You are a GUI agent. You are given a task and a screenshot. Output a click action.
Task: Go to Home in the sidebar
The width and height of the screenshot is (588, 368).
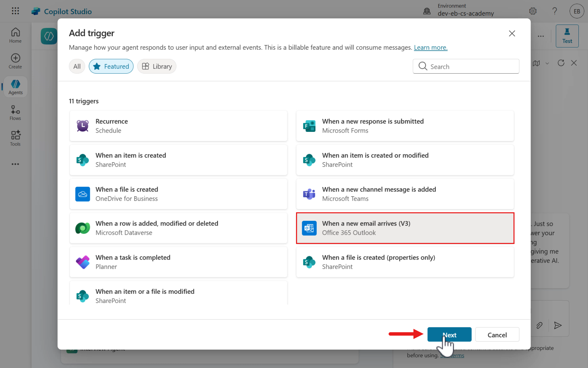(15, 35)
